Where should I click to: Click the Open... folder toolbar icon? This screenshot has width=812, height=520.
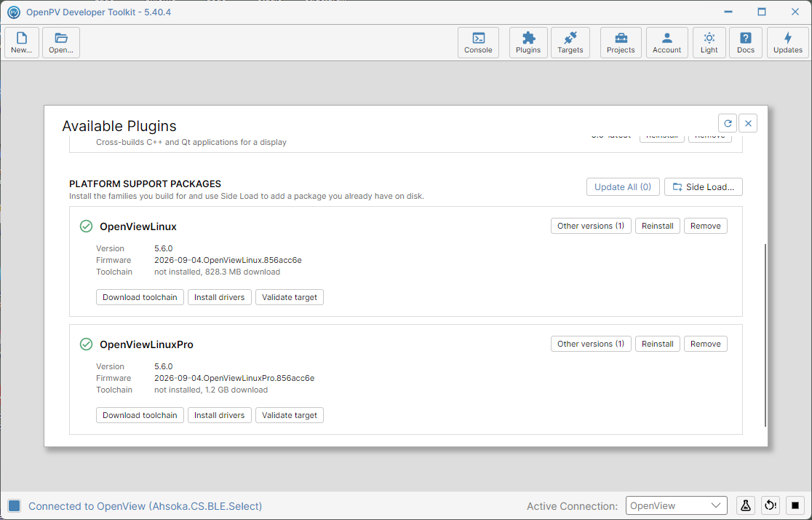point(61,42)
